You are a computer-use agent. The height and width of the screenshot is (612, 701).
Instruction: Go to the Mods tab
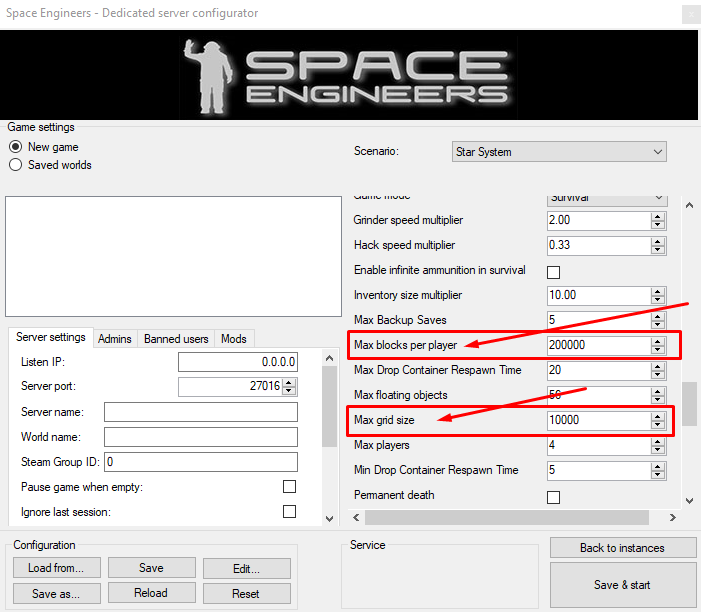pyautogui.click(x=234, y=339)
